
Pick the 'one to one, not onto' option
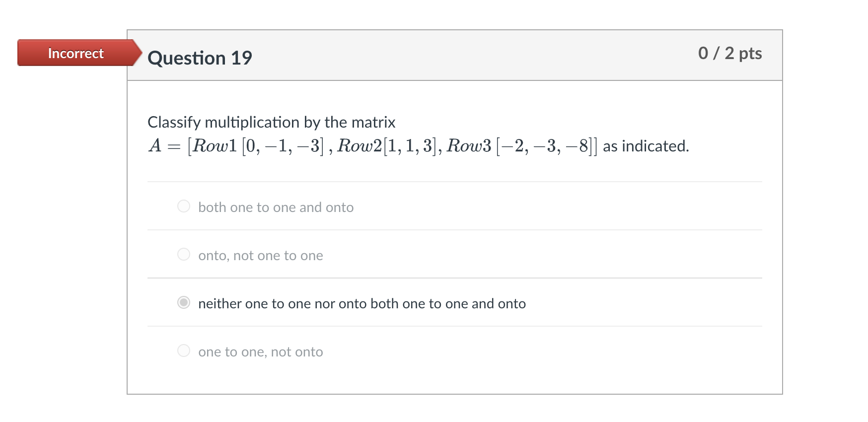coord(260,352)
